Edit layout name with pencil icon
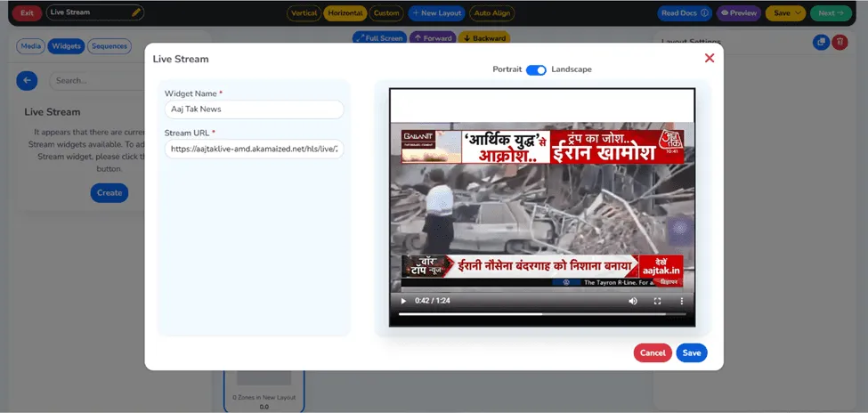 [x=136, y=12]
